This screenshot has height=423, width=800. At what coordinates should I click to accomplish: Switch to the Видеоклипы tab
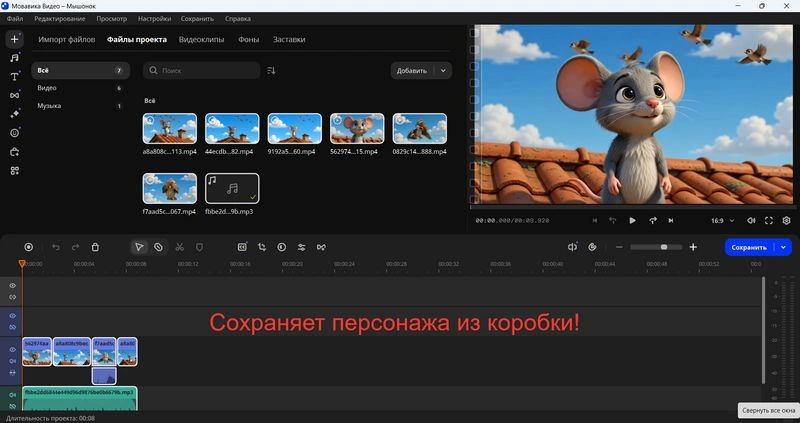pos(202,39)
